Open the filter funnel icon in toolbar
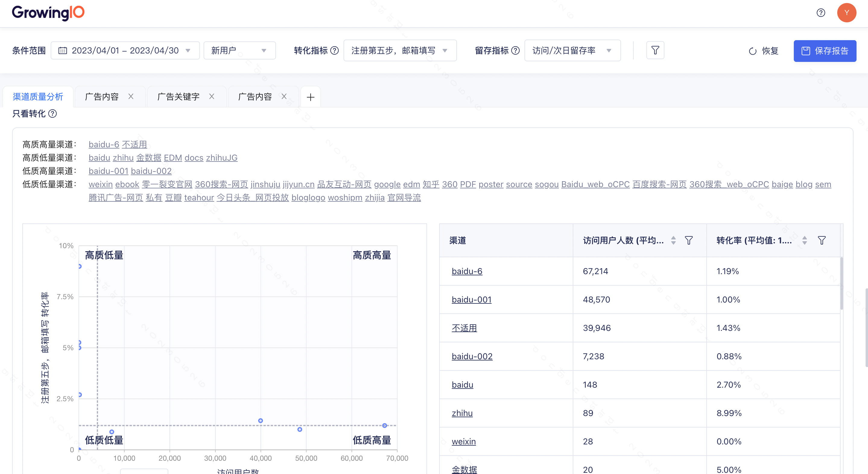 point(655,50)
